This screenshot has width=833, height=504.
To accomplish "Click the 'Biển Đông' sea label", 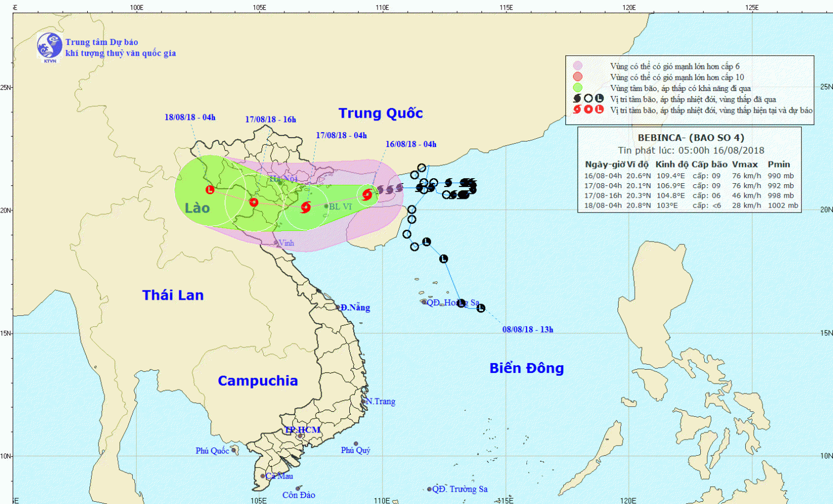I will [x=526, y=368].
